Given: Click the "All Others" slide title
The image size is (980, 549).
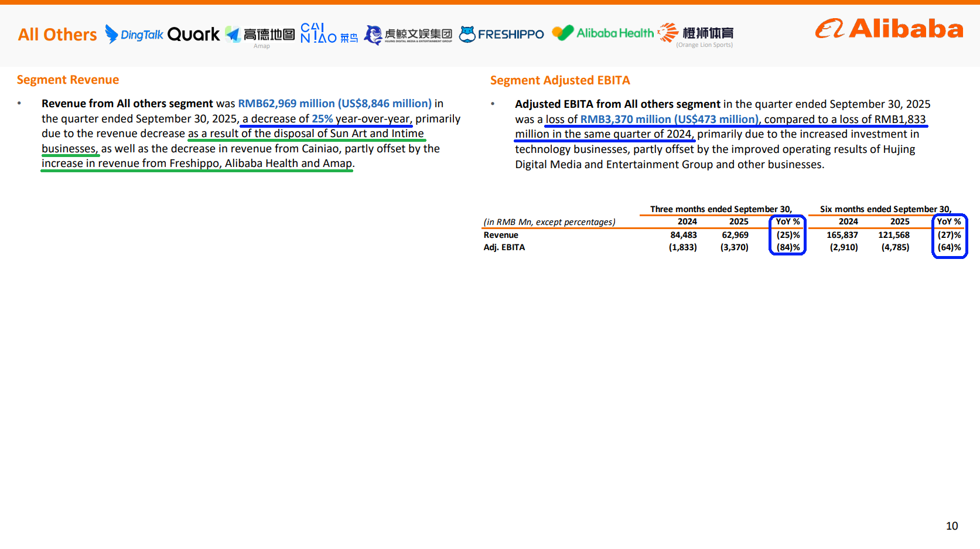Looking at the screenshot, I should click(57, 35).
